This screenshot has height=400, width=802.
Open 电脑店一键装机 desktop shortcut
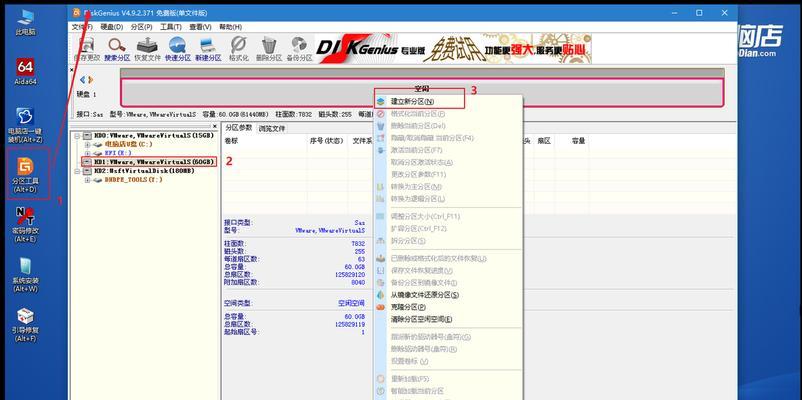click(26, 125)
